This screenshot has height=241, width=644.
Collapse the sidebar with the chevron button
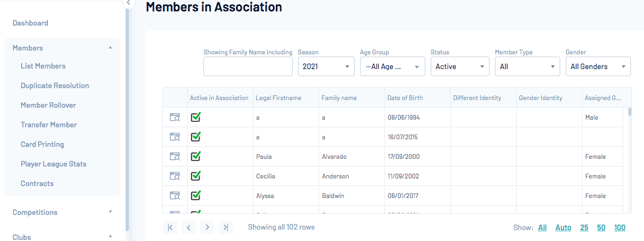point(128,3)
